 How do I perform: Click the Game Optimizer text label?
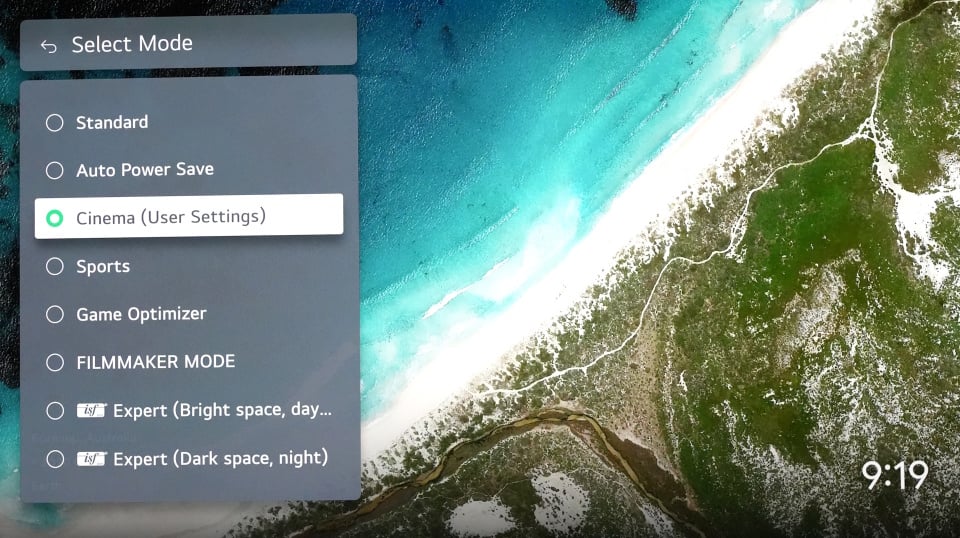pyautogui.click(x=141, y=314)
